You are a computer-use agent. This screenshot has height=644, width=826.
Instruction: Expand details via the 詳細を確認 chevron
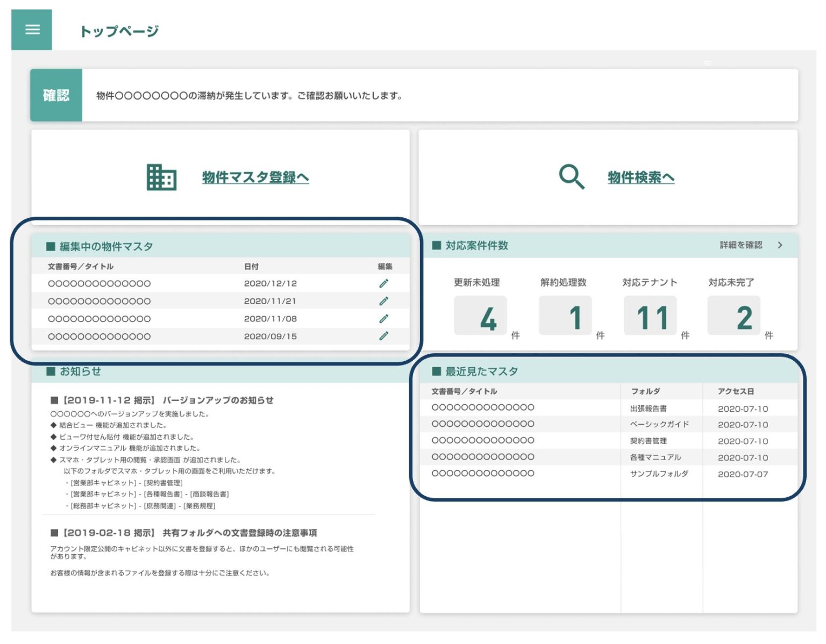780,245
